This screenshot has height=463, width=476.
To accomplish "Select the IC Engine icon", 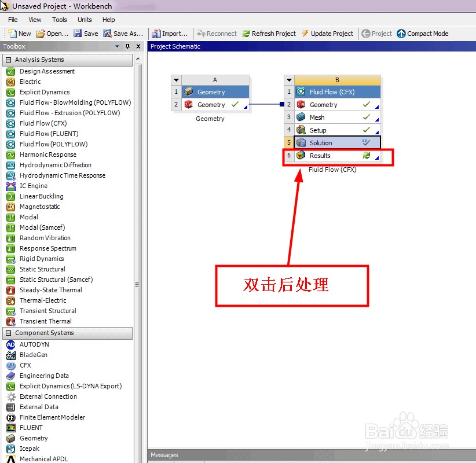I will [10, 186].
